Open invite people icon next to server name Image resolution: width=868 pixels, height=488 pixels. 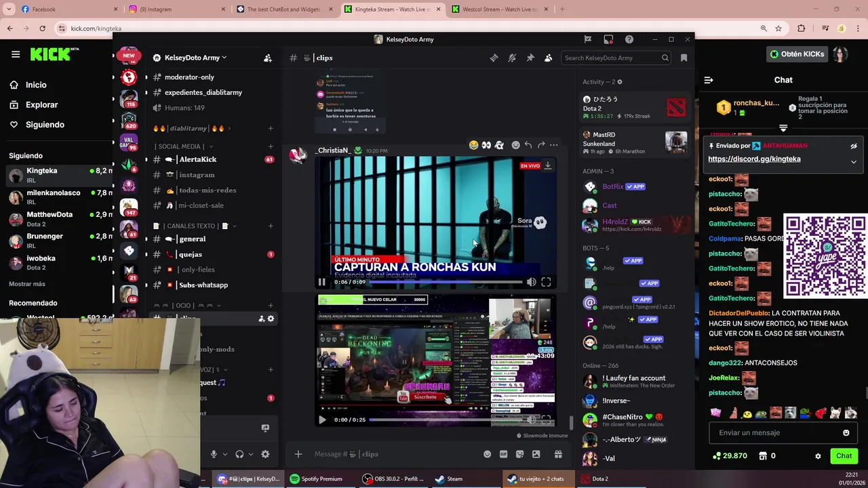[268, 58]
